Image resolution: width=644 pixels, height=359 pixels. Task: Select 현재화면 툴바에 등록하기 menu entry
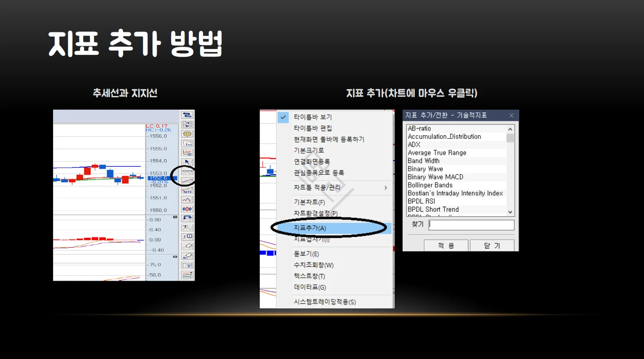click(x=329, y=139)
